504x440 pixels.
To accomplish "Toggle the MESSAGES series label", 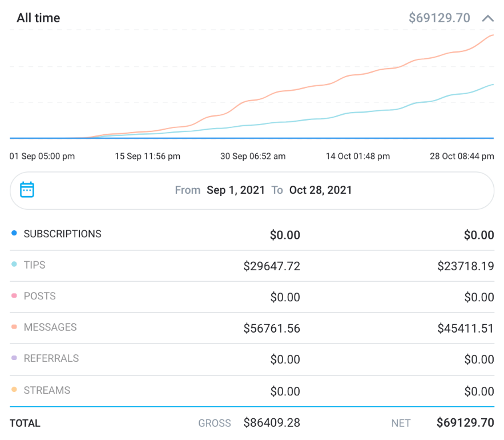I will coord(50,327).
